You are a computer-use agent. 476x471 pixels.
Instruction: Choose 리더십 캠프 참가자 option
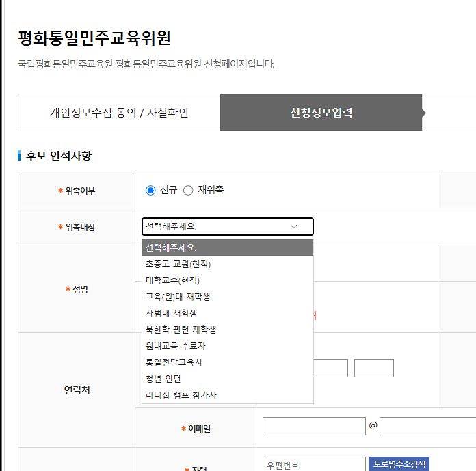[x=227, y=395]
